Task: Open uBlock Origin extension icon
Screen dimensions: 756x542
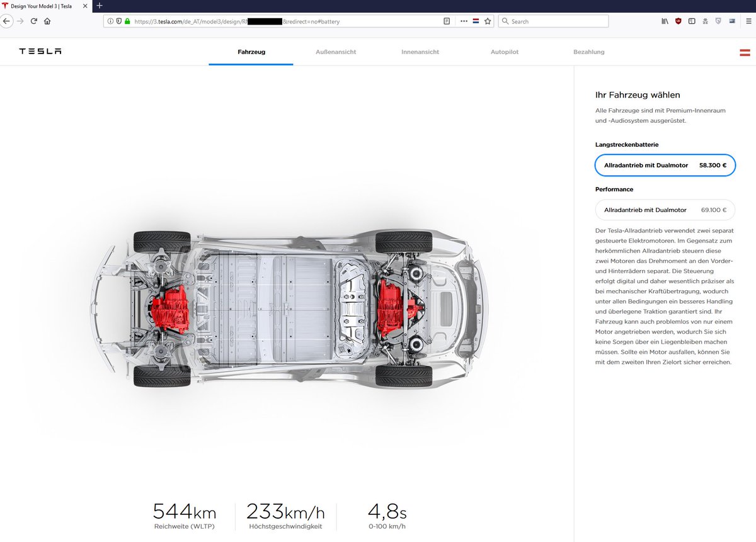Action: click(679, 21)
